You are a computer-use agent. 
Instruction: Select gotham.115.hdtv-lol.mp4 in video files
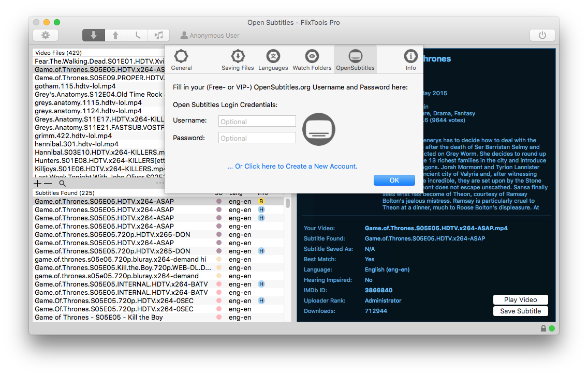point(99,86)
